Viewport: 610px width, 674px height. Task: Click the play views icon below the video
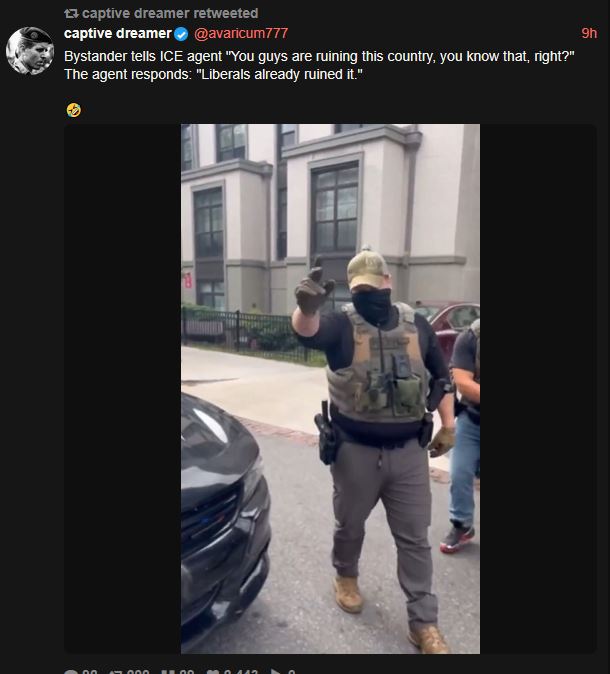click(276, 671)
